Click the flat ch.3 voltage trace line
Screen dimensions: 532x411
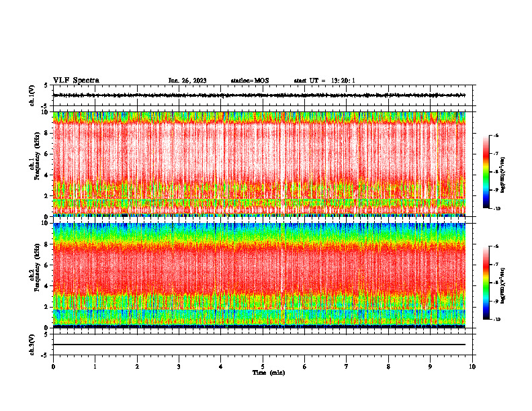pyautogui.click(x=259, y=345)
